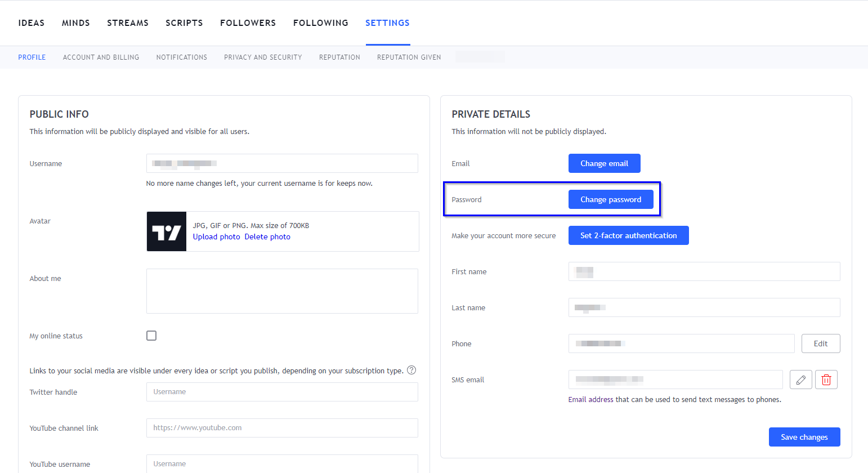Click the Change email button
The width and height of the screenshot is (868, 473).
pos(604,163)
